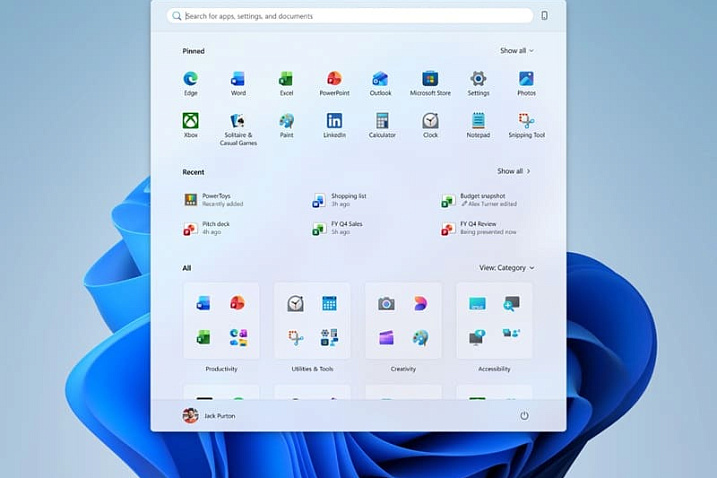This screenshot has height=478, width=717.
Task: Open the Camera app in Creativity
Action: 386,303
